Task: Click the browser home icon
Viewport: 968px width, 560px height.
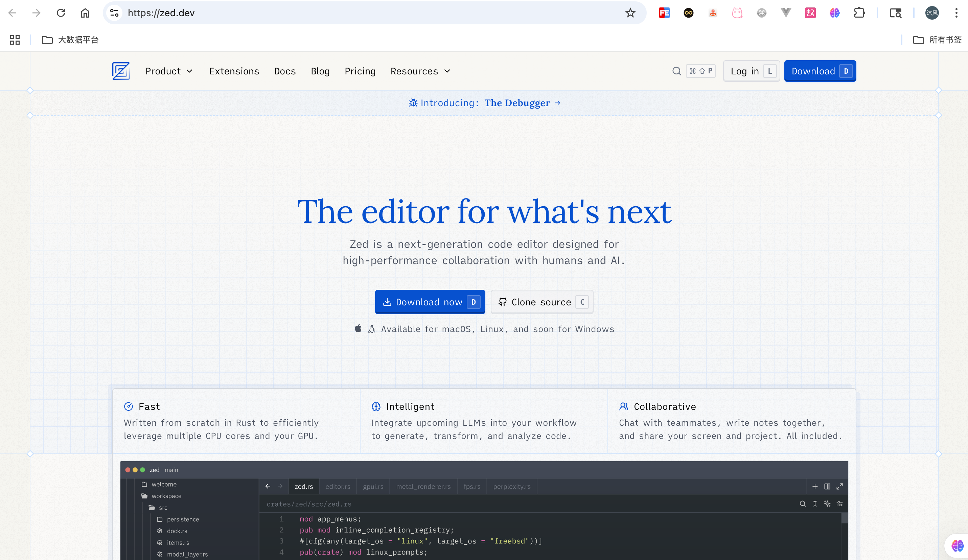Action: 85,13
